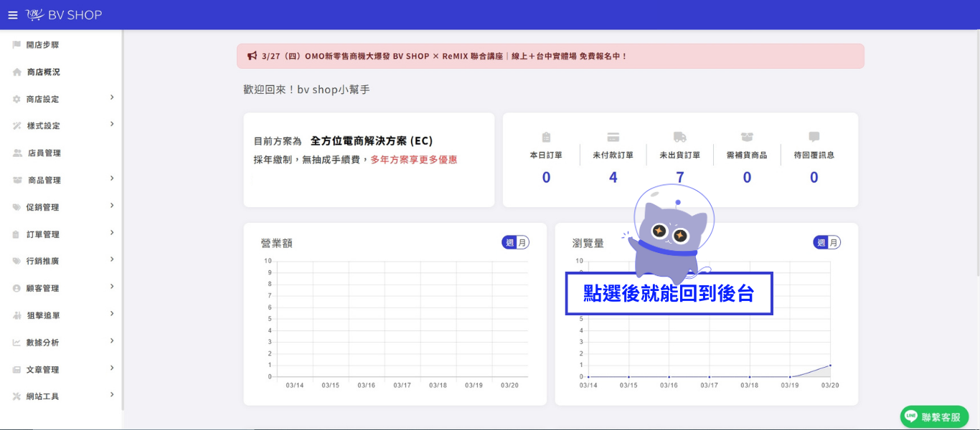980x430 pixels.
Task: Expand the 數據分析 submenu arrow
Action: click(112, 341)
